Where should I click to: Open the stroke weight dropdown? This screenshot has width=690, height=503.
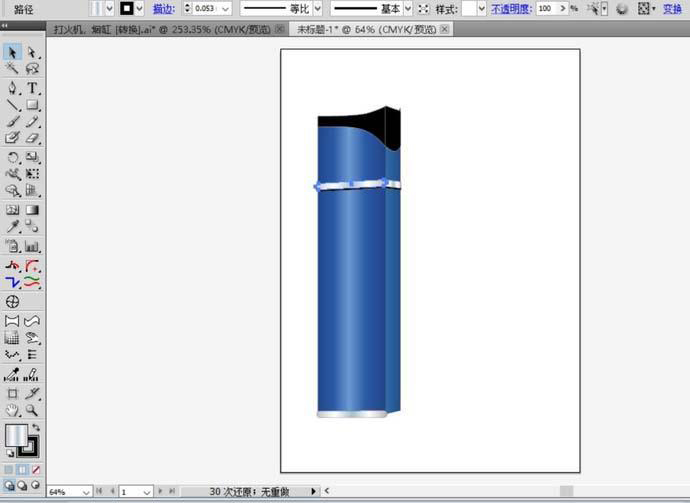click(226, 8)
